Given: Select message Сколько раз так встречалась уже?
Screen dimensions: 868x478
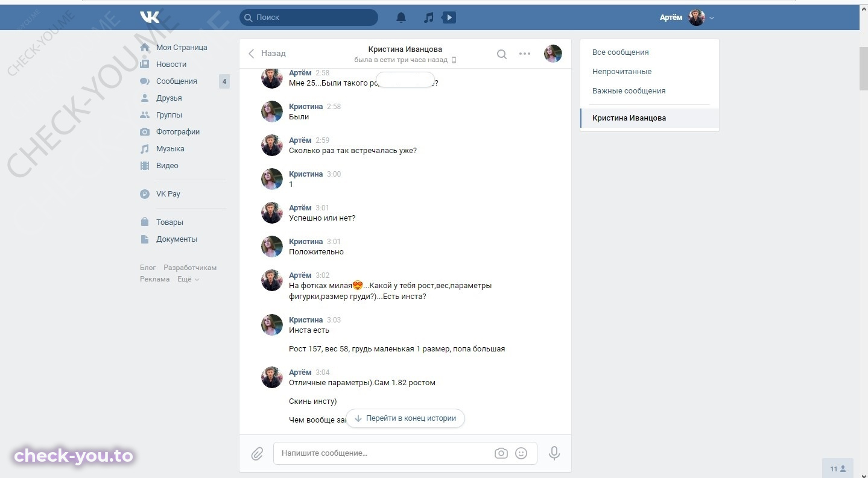Looking at the screenshot, I should pyautogui.click(x=353, y=151).
